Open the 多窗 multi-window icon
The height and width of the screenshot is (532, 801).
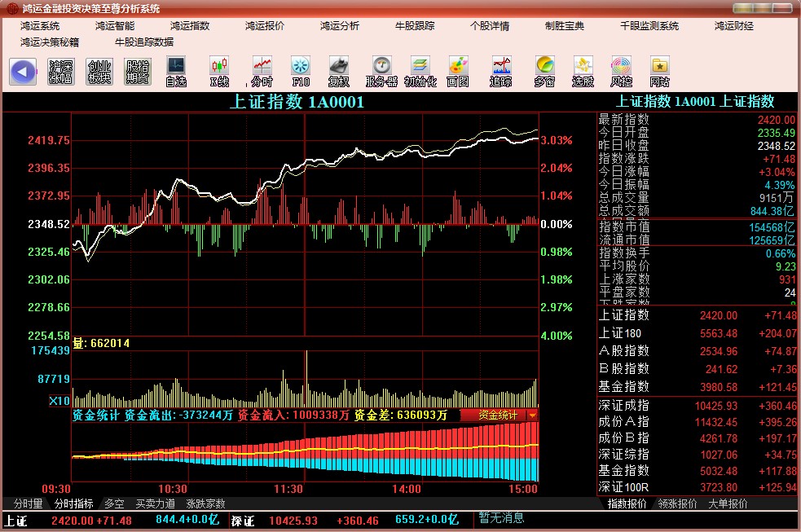tap(544, 72)
